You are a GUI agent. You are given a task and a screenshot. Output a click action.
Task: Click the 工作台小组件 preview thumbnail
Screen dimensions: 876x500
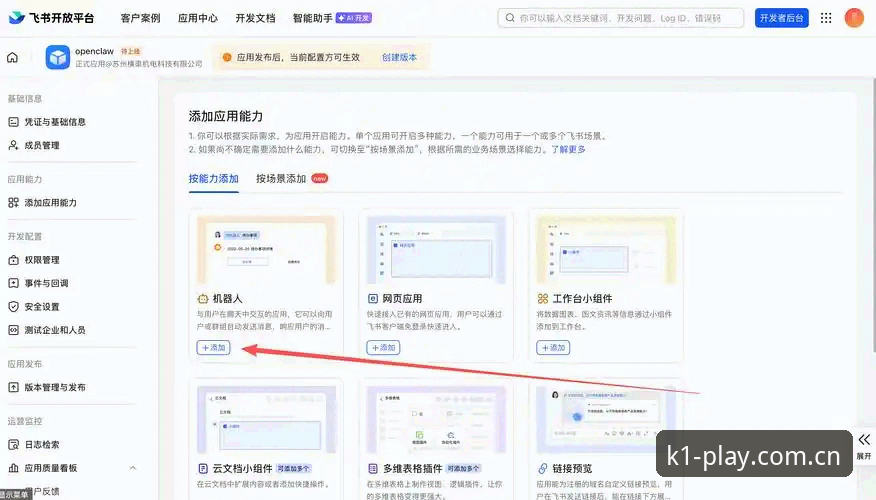(606, 250)
